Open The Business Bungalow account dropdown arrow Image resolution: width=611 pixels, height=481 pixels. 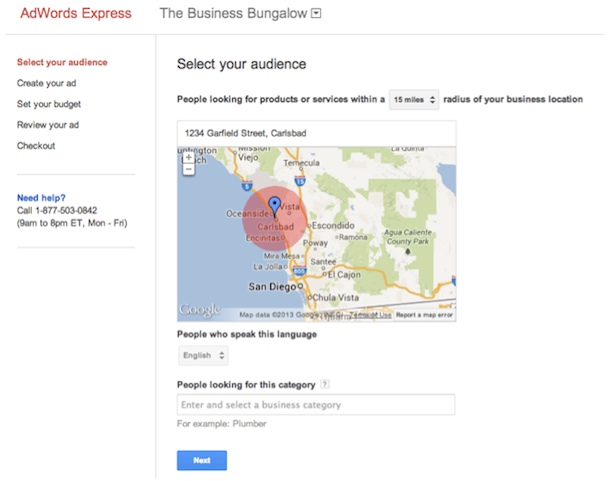click(x=316, y=14)
